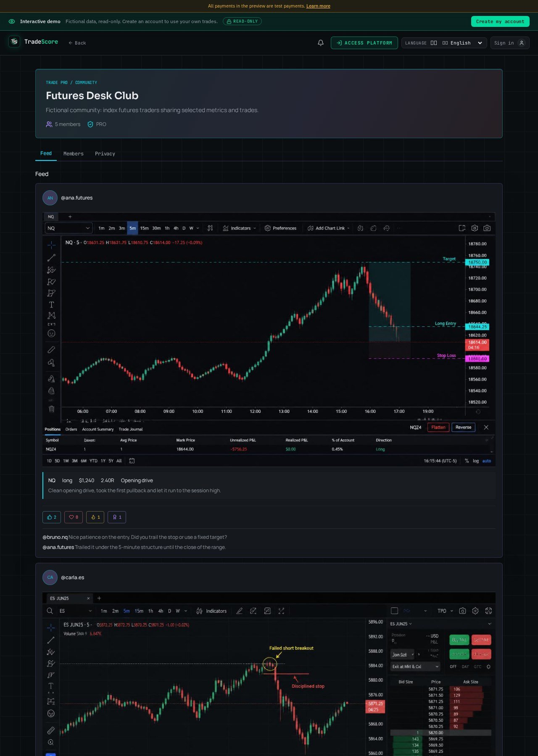Click the sign-in user avatar icon
Screen dimensions: 538x756
click(522, 43)
